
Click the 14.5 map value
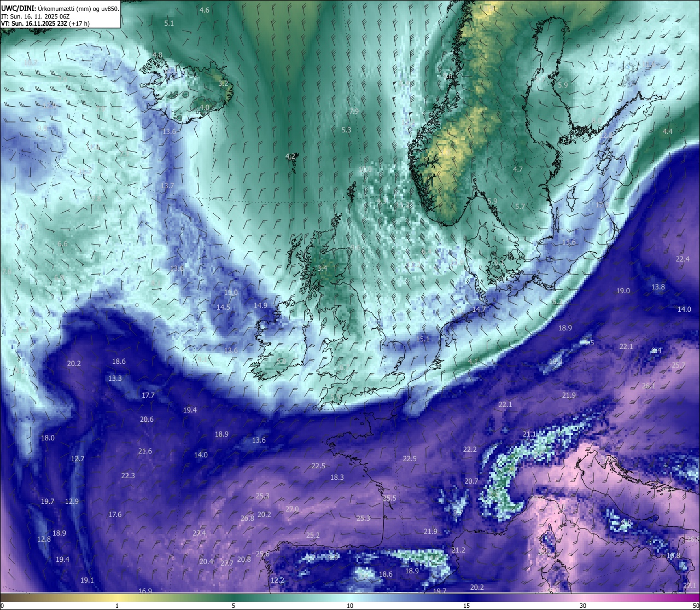point(223,307)
